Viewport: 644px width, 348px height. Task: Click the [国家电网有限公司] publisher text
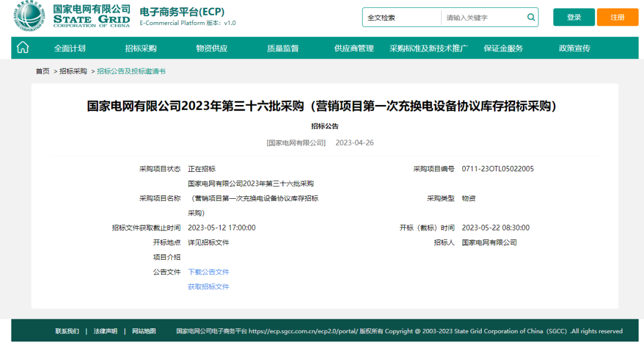296,143
